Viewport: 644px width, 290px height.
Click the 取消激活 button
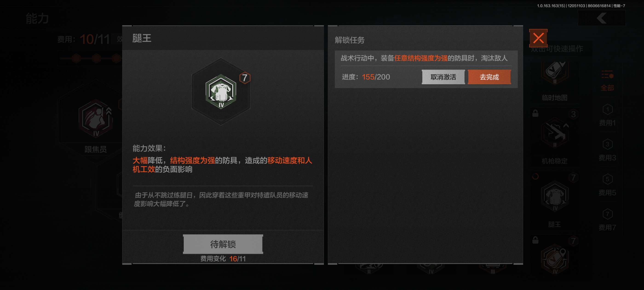(x=443, y=77)
